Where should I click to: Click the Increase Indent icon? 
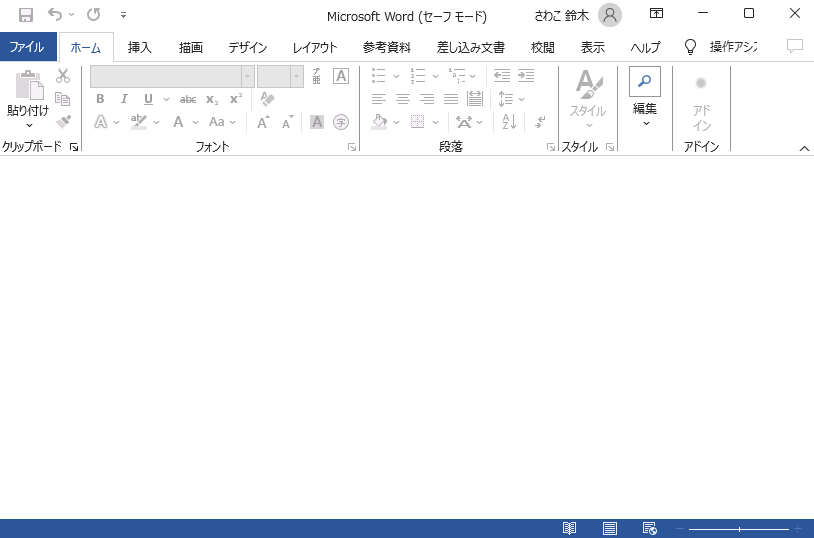click(526, 76)
